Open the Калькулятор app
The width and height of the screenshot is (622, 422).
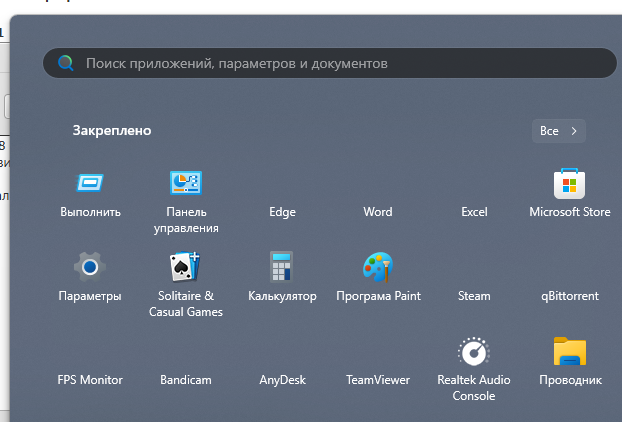pos(281,267)
